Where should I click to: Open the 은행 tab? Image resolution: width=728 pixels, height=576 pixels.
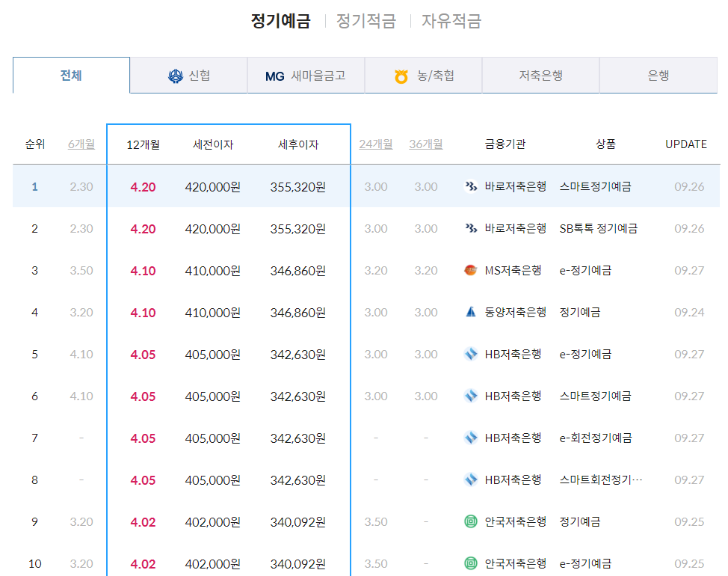click(658, 76)
